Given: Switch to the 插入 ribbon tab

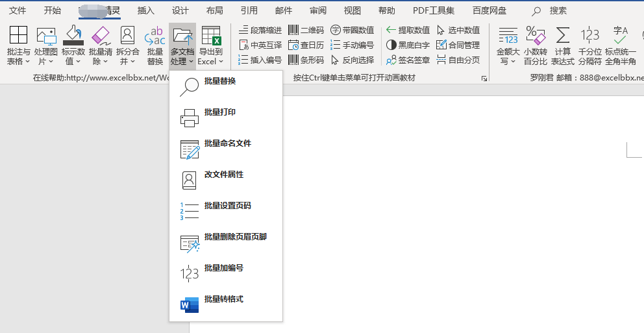Looking at the screenshot, I should click(146, 10).
